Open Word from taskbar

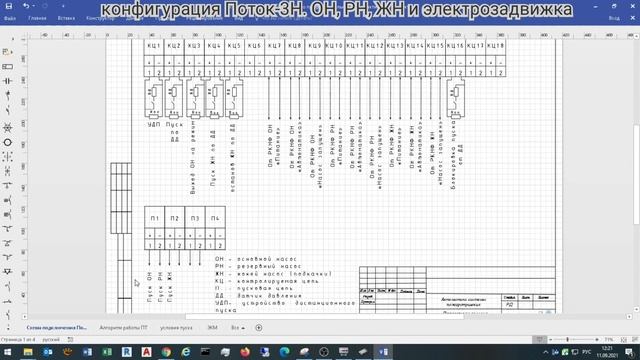[x=87, y=352]
